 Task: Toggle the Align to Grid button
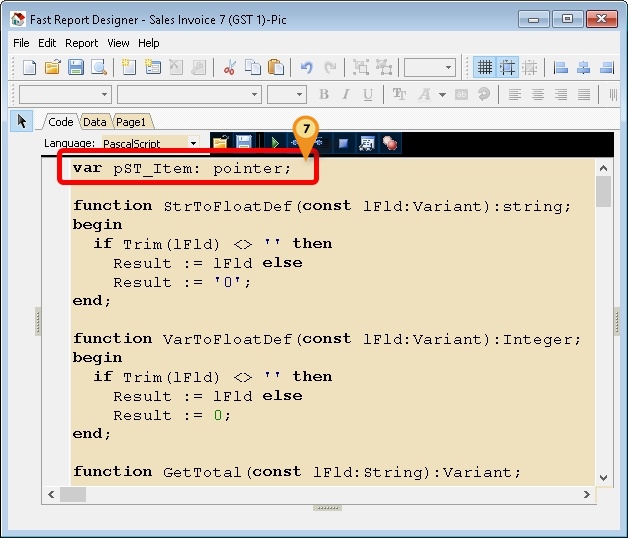[x=508, y=68]
